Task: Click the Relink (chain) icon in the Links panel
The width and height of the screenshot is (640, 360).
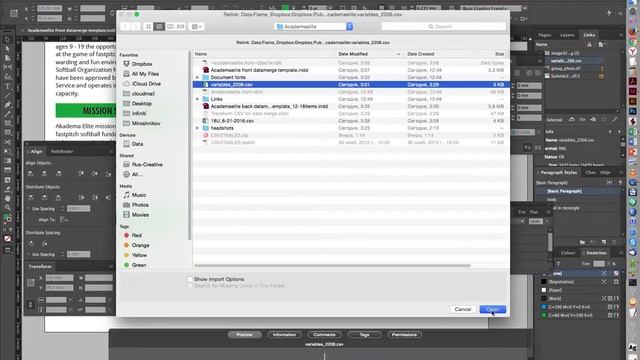Action: click(582, 120)
